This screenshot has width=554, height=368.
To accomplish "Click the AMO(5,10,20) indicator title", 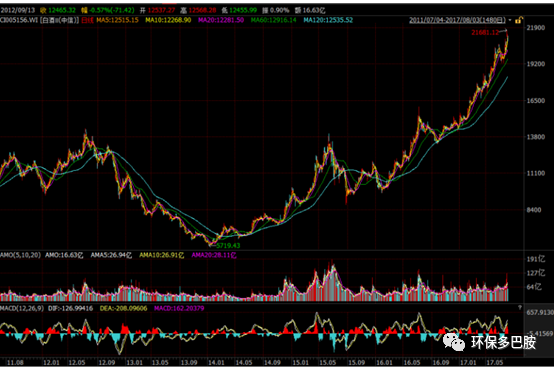I will (x=20, y=255).
